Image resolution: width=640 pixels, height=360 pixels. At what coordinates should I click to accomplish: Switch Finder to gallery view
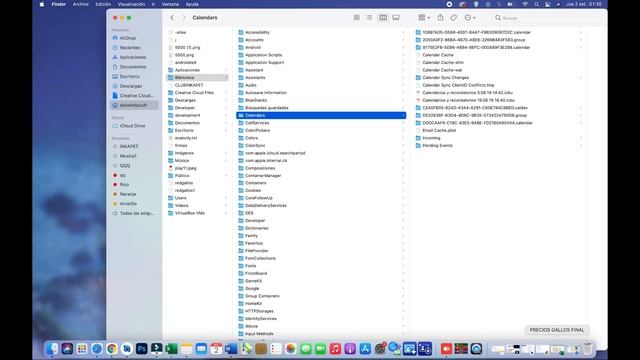pos(396,18)
